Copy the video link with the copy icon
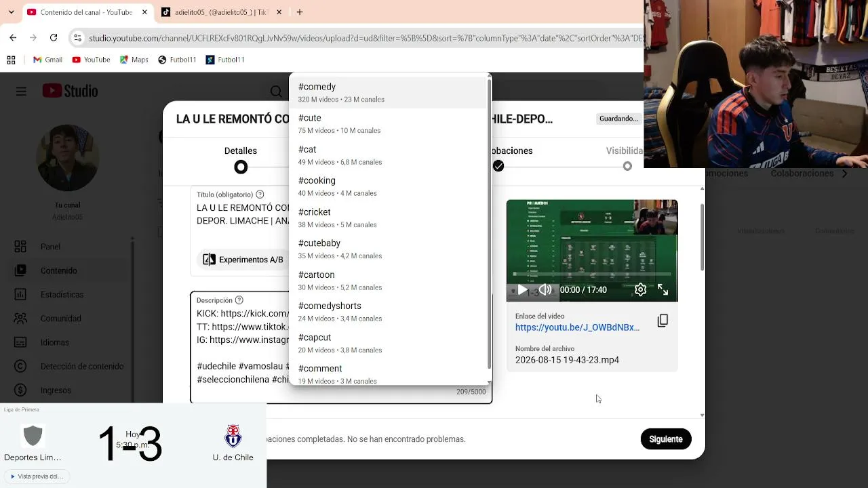The height and width of the screenshot is (488, 868). coord(663,321)
